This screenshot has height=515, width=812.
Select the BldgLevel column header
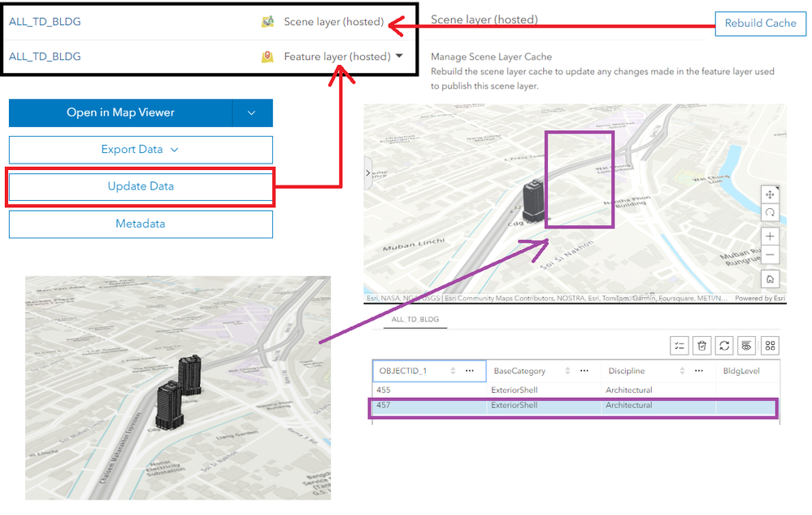click(x=741, y=371)
